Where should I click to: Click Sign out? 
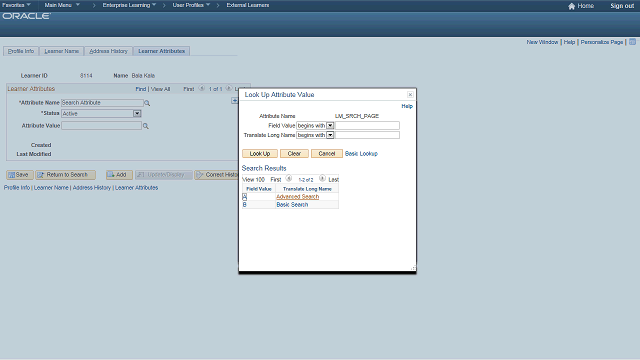(x=622, y=6)
